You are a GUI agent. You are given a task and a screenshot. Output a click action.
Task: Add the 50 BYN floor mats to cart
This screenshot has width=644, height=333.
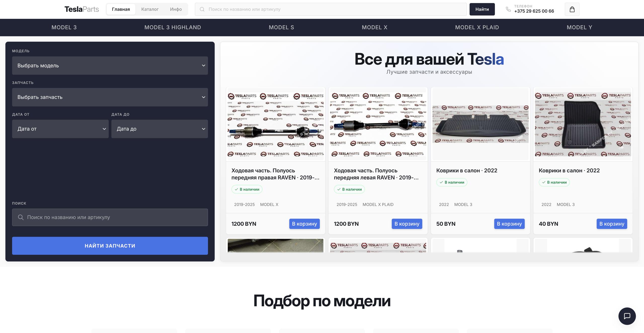[x=509, y=224]
